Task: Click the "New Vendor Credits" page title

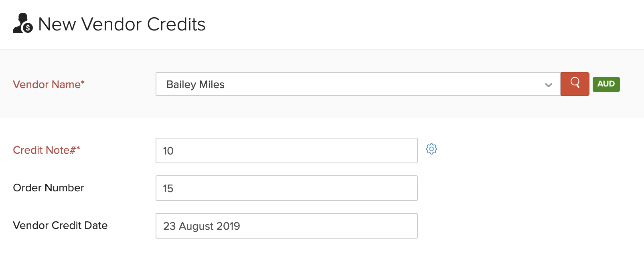Action: click(x=122, y=24)
